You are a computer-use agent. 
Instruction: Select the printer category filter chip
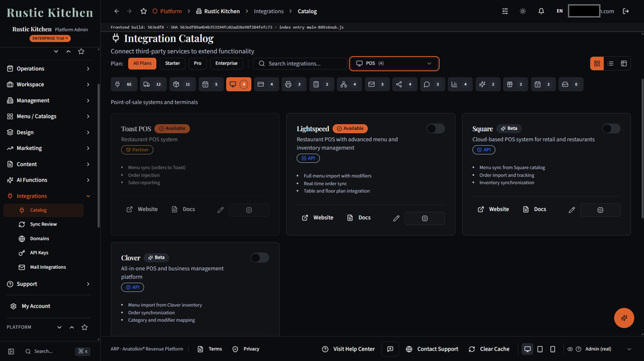294,84
